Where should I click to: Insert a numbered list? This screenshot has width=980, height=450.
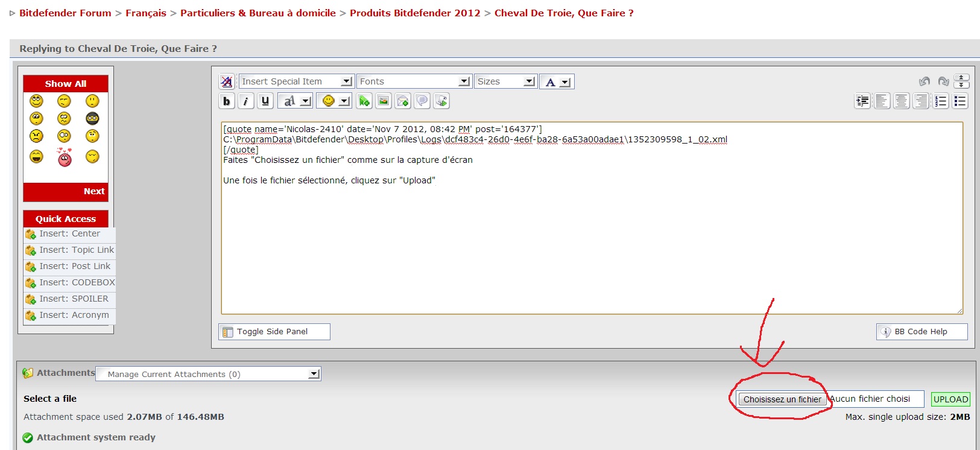pyautogui.click(x=941, y=101)
